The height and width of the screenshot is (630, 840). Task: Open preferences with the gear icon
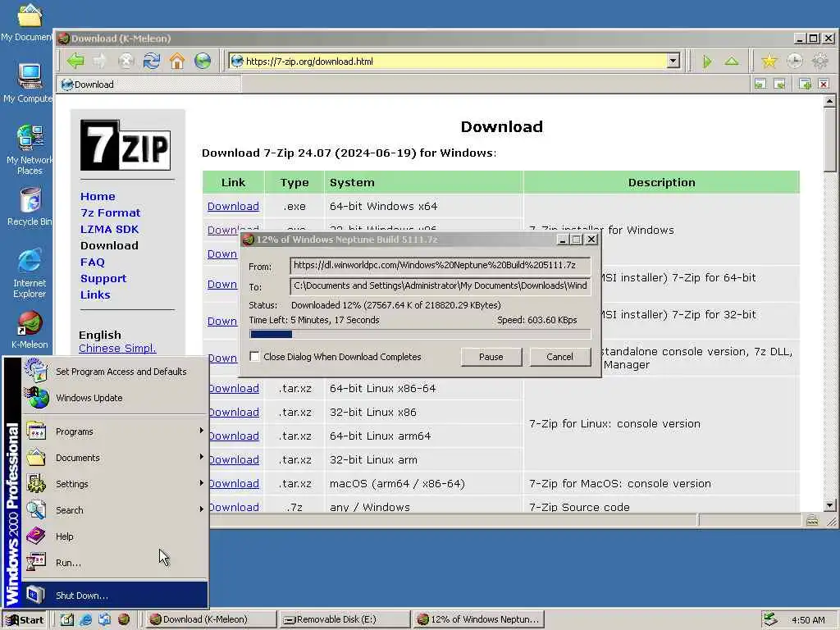tap(820, 61)
